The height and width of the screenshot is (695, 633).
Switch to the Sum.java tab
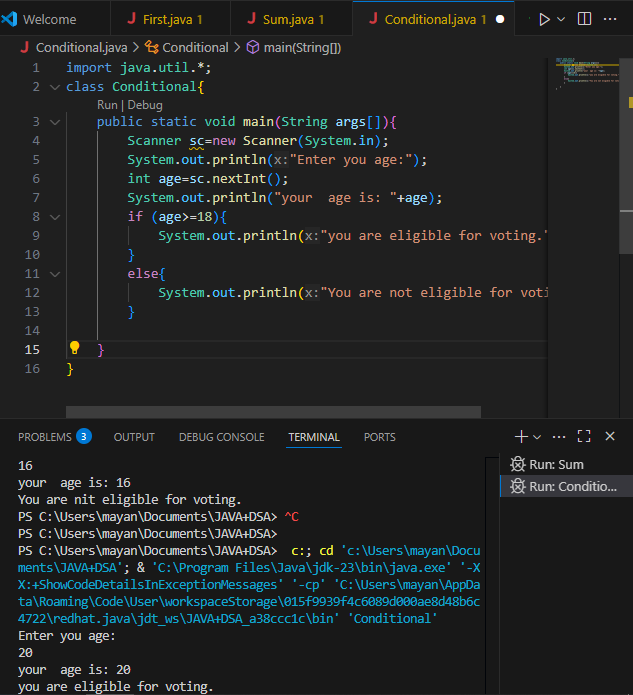291,19
